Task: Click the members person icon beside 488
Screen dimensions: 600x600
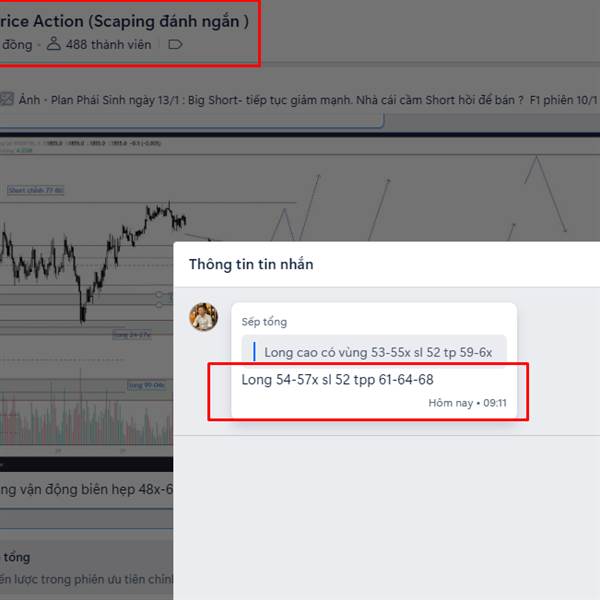Action: (x=54, y=44)
